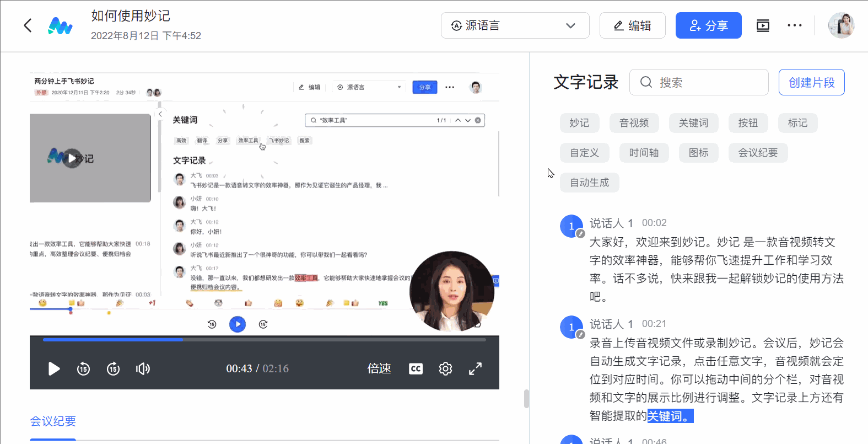Click the speaker 1 avatar at 00:02

572,226
